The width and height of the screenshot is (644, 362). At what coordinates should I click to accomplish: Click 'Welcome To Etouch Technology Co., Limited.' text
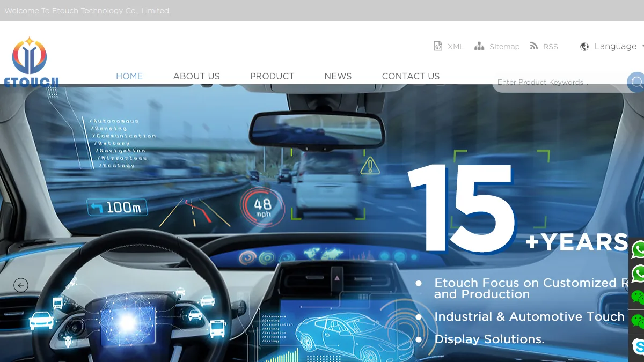coord(87,11)
